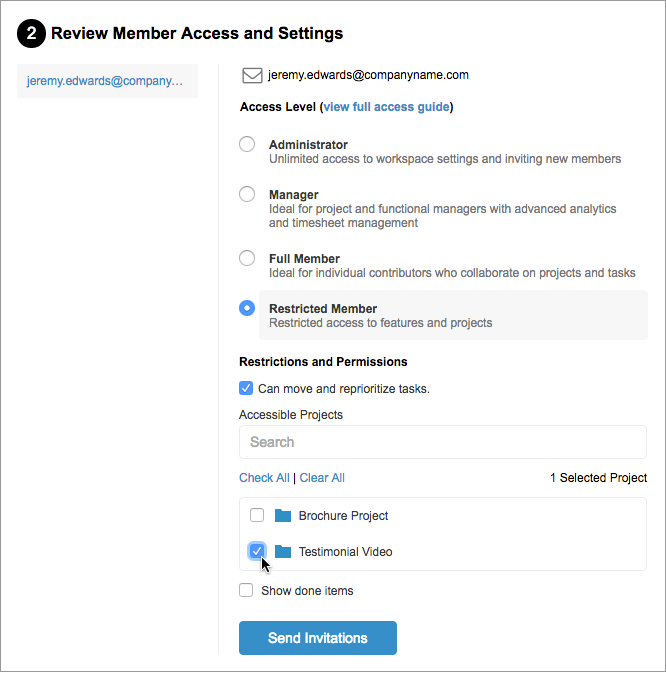Click the Clear All link
This screenshot has width=666, height=678.
[322, 478]
